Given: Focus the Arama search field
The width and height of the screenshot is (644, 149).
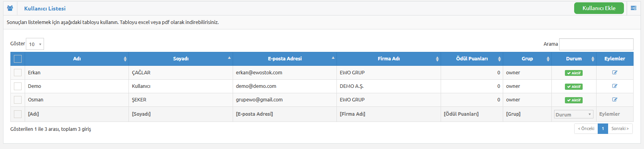Looking at the screenshot, I should click(x=596, y=44).
